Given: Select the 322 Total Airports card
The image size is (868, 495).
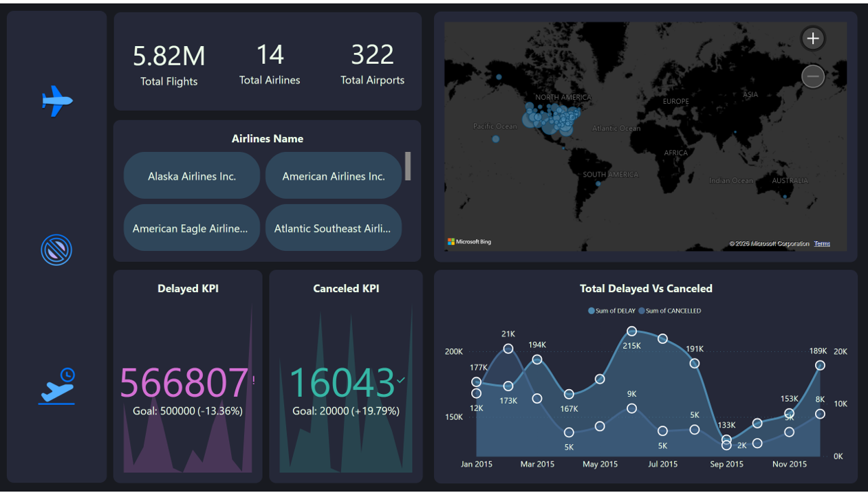Looking at the screenshot, I should pyautogui.click(x=372, y=63).
